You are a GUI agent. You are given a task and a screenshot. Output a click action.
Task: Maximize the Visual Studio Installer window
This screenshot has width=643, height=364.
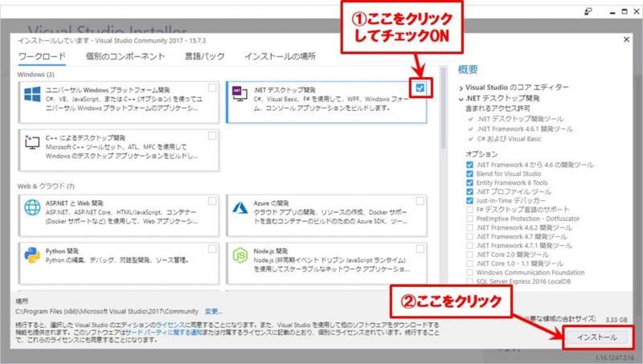tap(625, 11)
